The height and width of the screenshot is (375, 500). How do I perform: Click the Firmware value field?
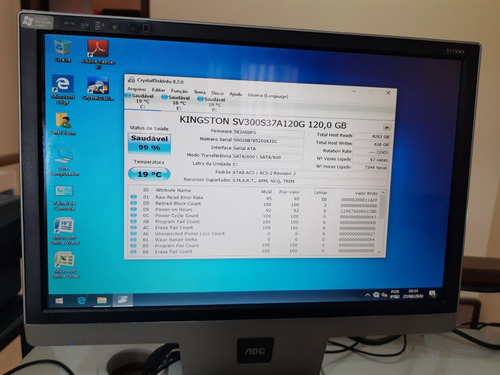click(269, 133)
